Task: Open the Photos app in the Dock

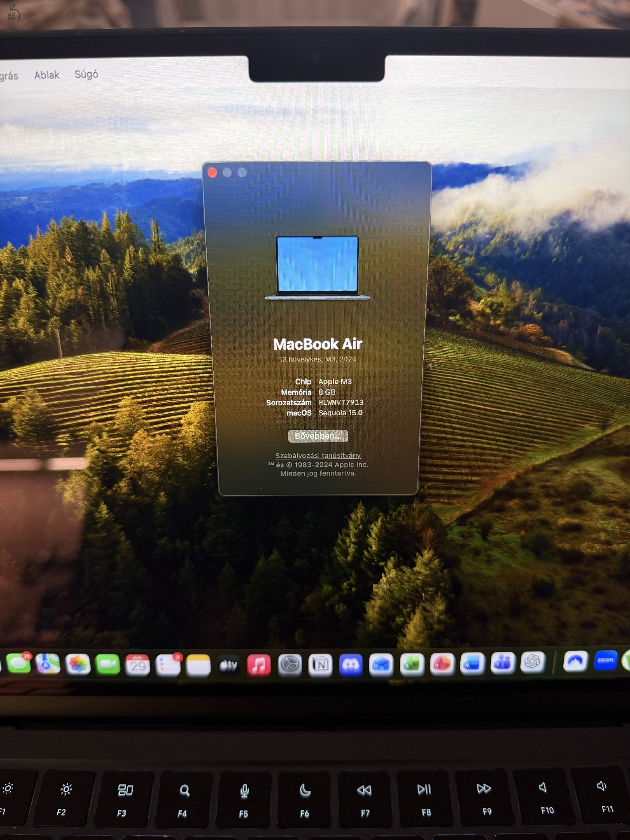Action: click(x=78, y=664)
